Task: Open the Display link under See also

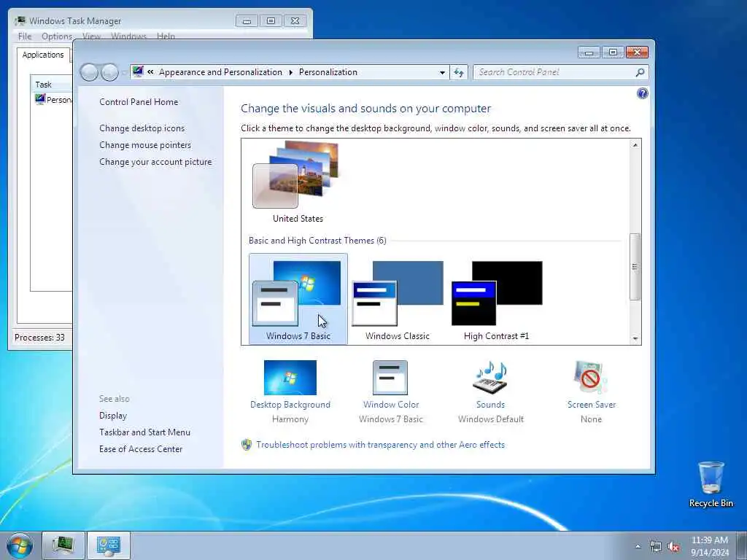Action: 113,416
